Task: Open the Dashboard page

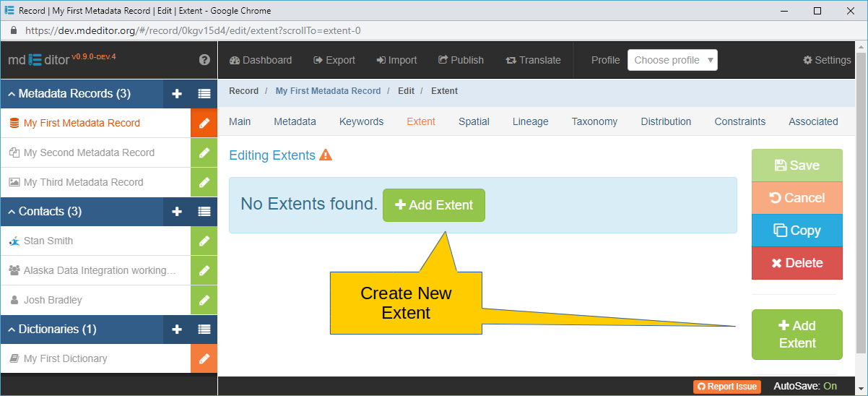Action: 261,60
